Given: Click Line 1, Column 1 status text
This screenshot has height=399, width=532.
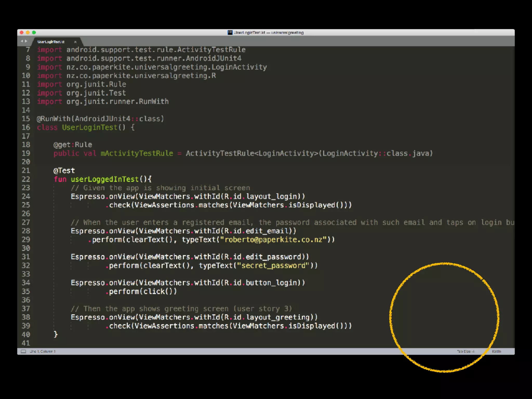Looking at the screenshot, I should coord(43,351).
